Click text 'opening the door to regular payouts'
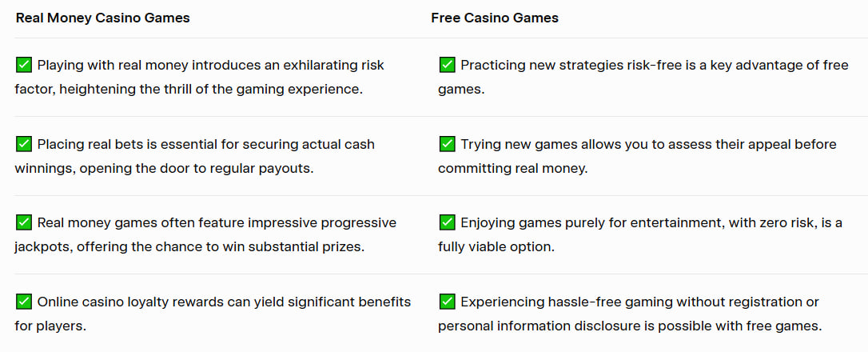 click(x=197, y=169)
